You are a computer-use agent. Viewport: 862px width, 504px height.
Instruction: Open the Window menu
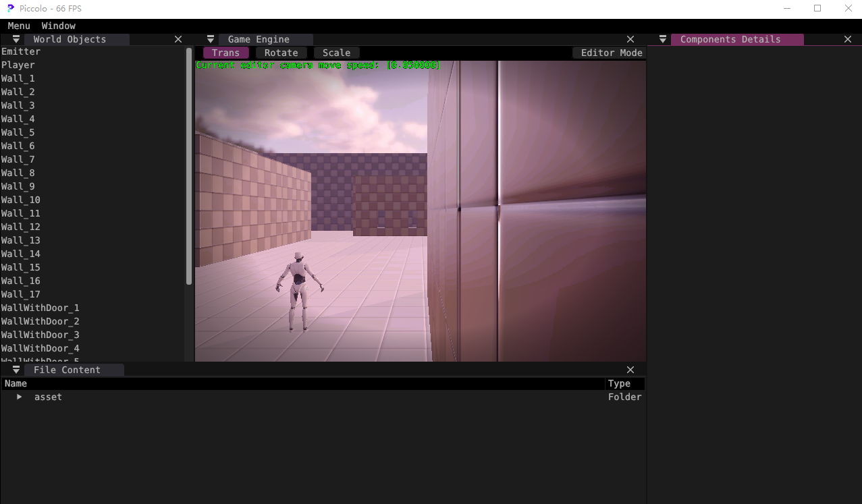pyautogui.click(x=58, y=26)
